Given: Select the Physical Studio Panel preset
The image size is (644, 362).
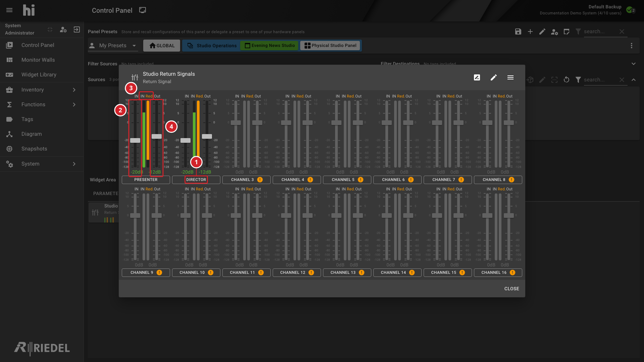Looking at the screenshot, I should (330, 46).
